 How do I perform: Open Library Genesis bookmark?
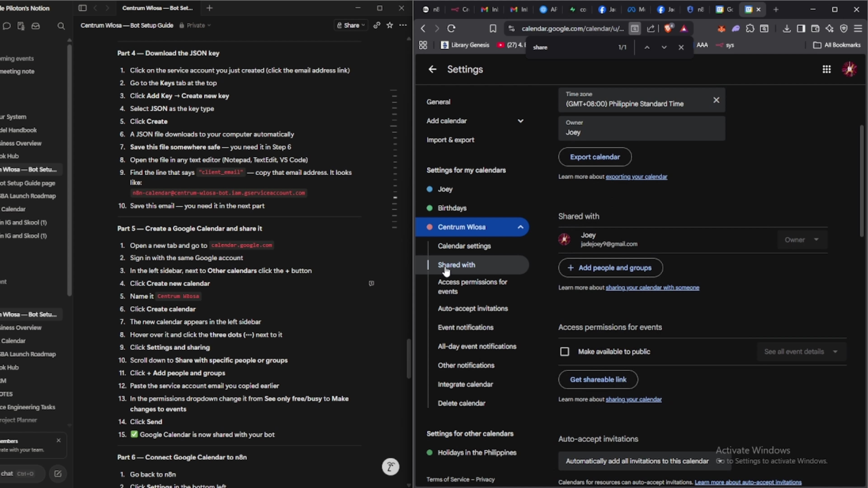pyautogui.click(x=465, y=45)
